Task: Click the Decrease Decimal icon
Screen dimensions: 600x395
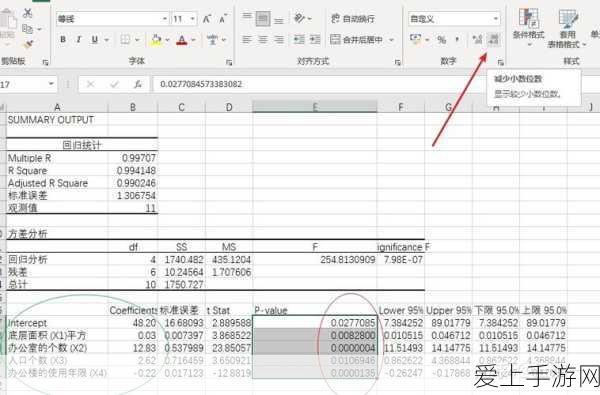Action: click(494, 39)
